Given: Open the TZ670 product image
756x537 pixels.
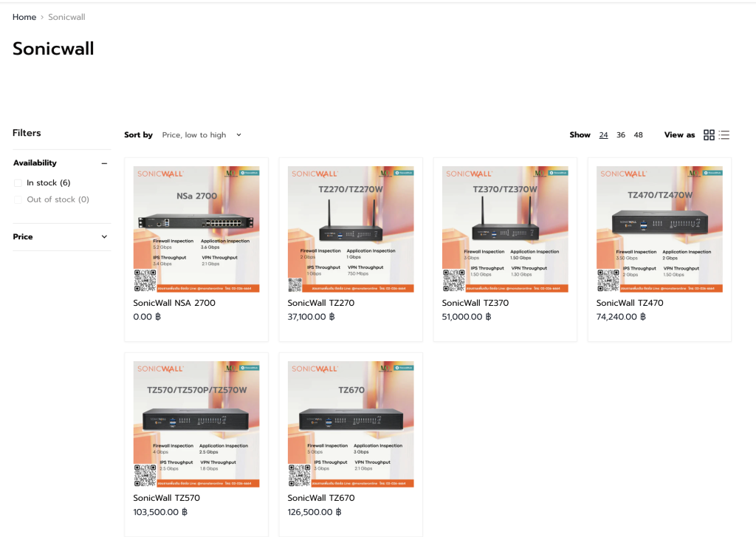Looking at the screenshot, I should (351, 424).
